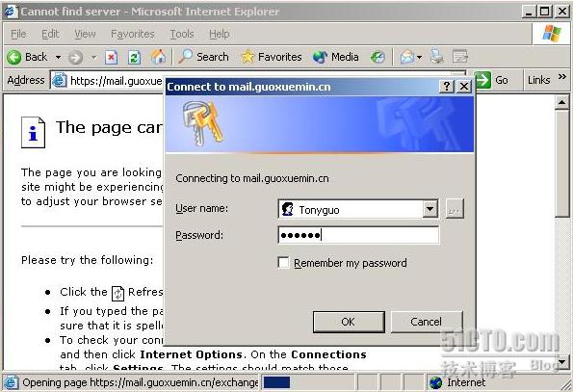Expand the Links toolbar chevron
This screenshot has height=392, width=573.
click(562, 77)
